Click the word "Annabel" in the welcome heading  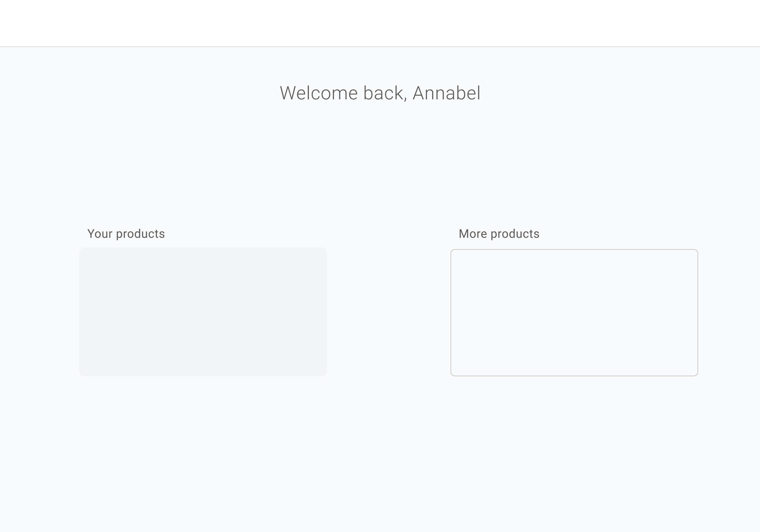point(446,93)
